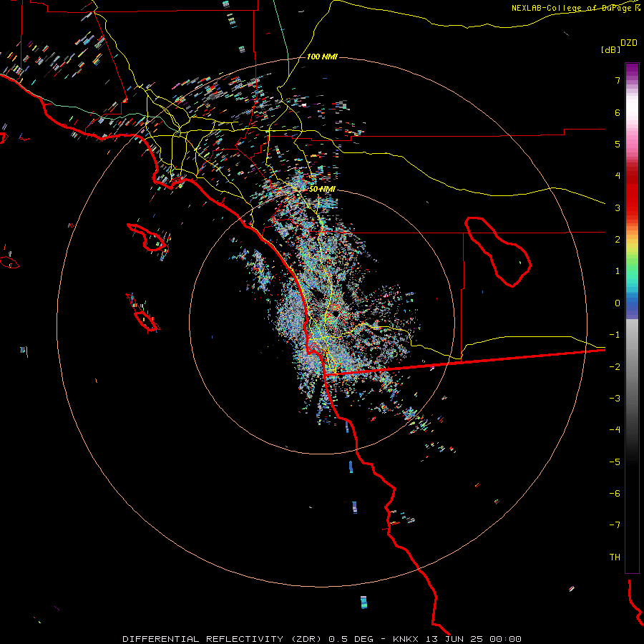Click the 0 value on the color scale
644x644 pixels.
click(618, 303)
